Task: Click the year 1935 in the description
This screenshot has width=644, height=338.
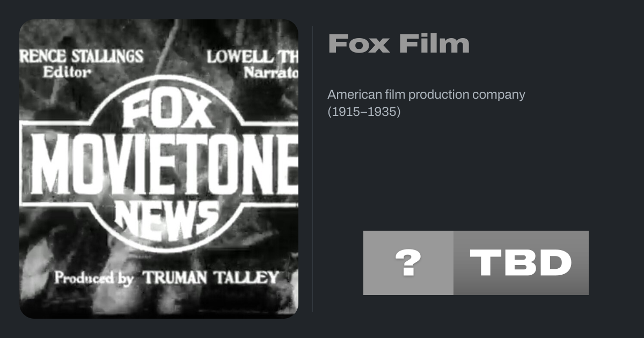Action: click(x=382, y=112)
